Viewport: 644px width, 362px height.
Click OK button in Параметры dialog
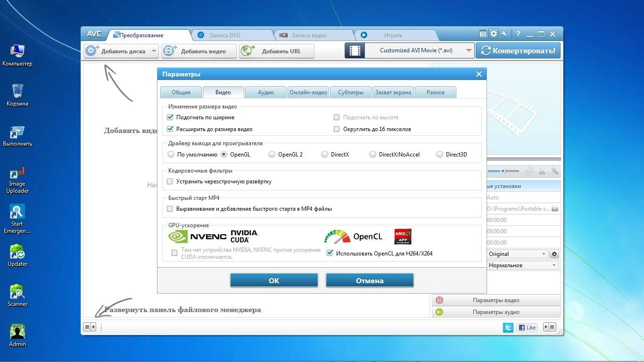(x=274, y=280)
